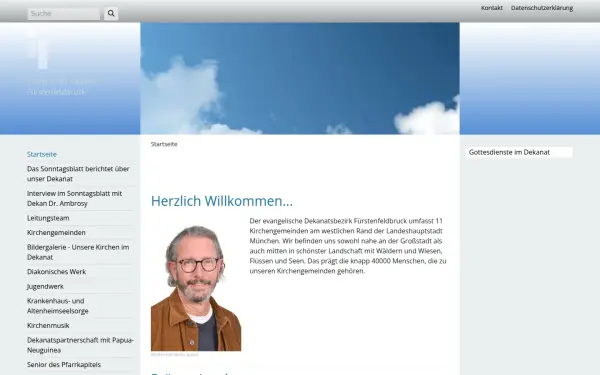Open Senior des Pfarrkapitels
The width and height of the screenshot is (600, 375).
pyautogui.click(x=64, y=365)
